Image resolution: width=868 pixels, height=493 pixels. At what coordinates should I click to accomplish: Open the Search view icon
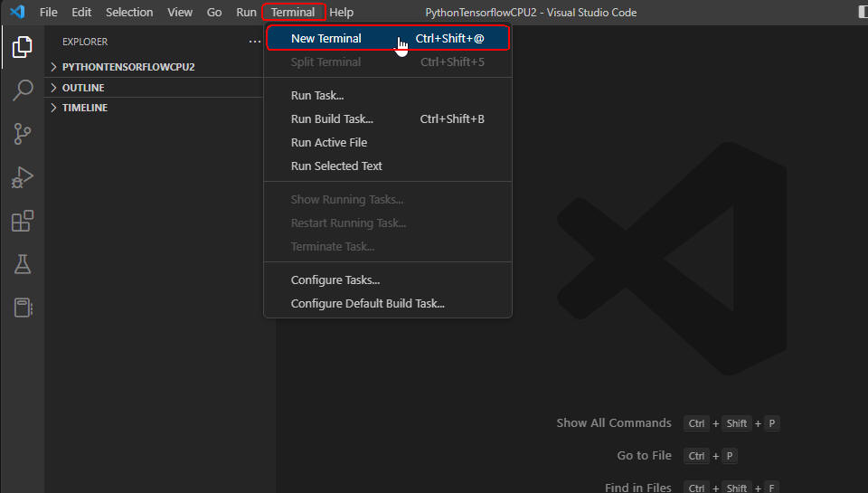22,90
